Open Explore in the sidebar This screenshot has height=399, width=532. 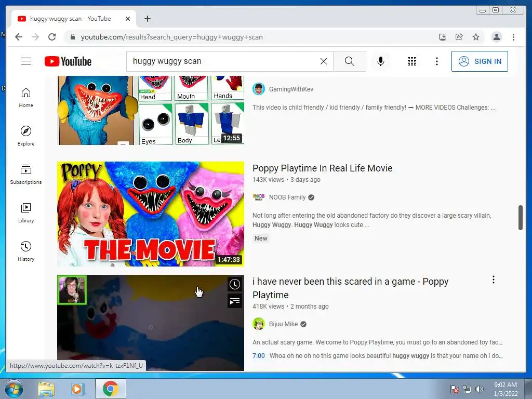click(26, 136)
